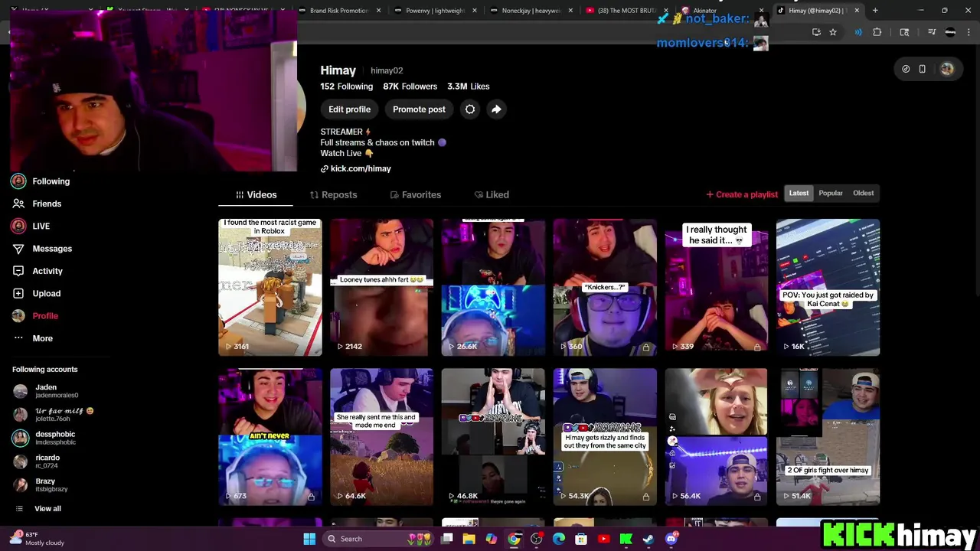Switch to the Videos tab

point(256,194)
